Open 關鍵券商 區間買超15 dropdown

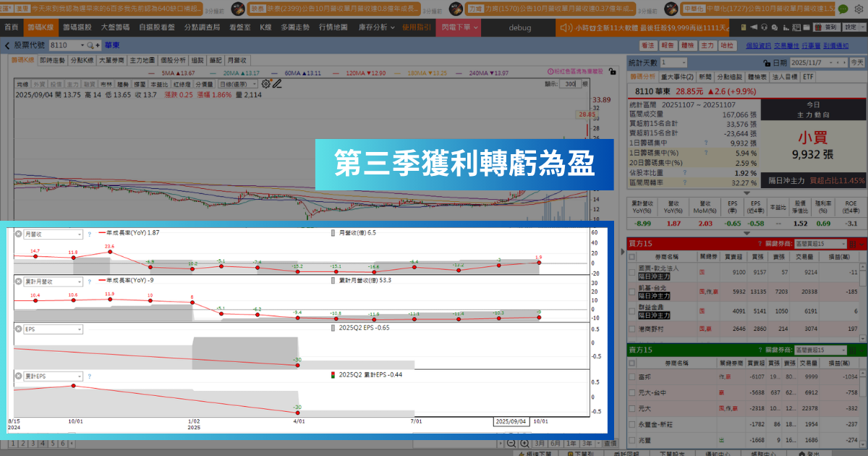[x=819, y=244]
